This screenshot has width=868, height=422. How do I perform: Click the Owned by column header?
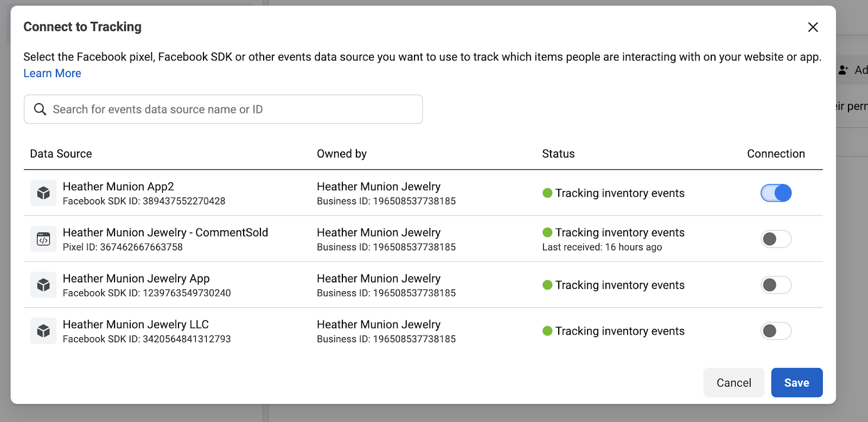(342, 154)
